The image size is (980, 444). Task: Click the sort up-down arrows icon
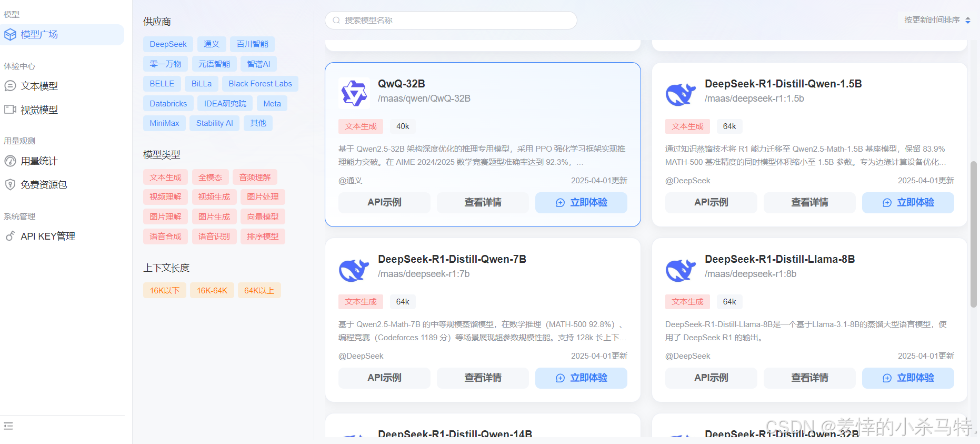coord(967,20)
